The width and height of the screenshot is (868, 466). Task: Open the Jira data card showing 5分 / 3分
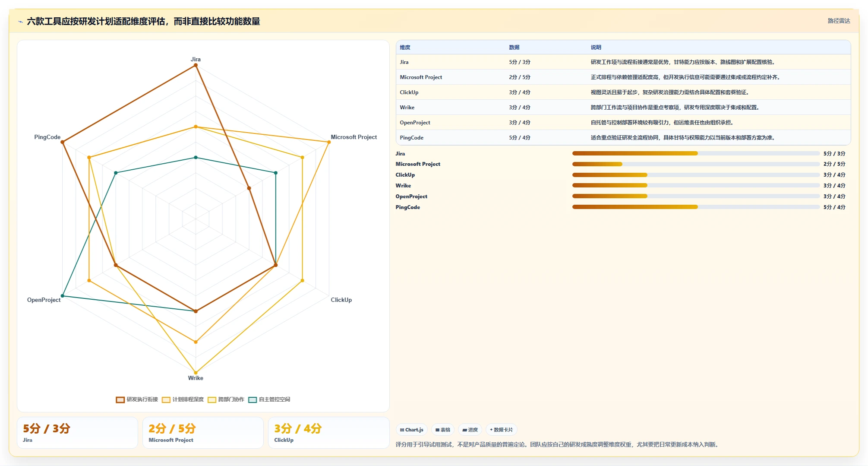click(x=77, y=433)
